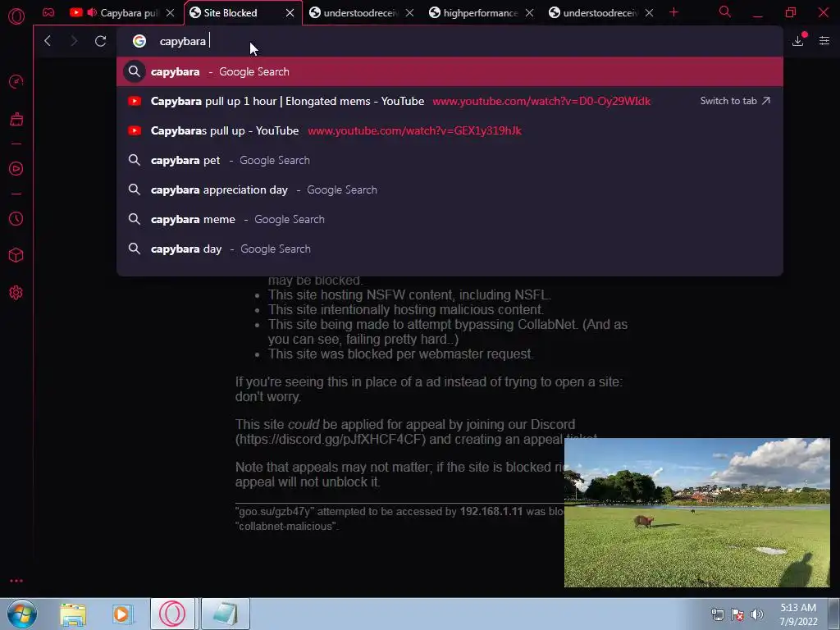Open the Player icon in sidebar
The height and width of the screenshot is (630, 840).
coord(16,169)
